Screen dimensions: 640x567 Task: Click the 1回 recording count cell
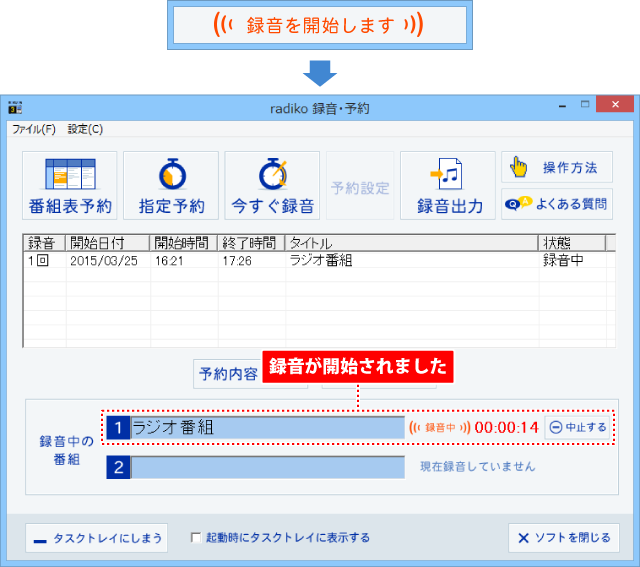pyautogui.click(x=38, y=260)
